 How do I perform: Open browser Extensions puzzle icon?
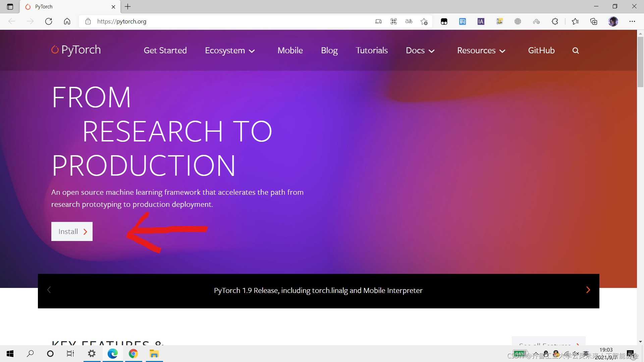555,21
